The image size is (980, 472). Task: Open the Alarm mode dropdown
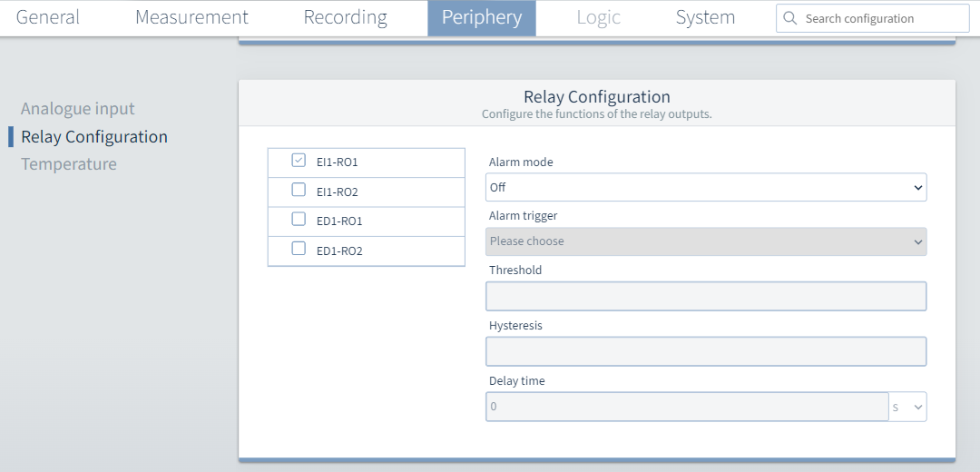click(706, 188)
